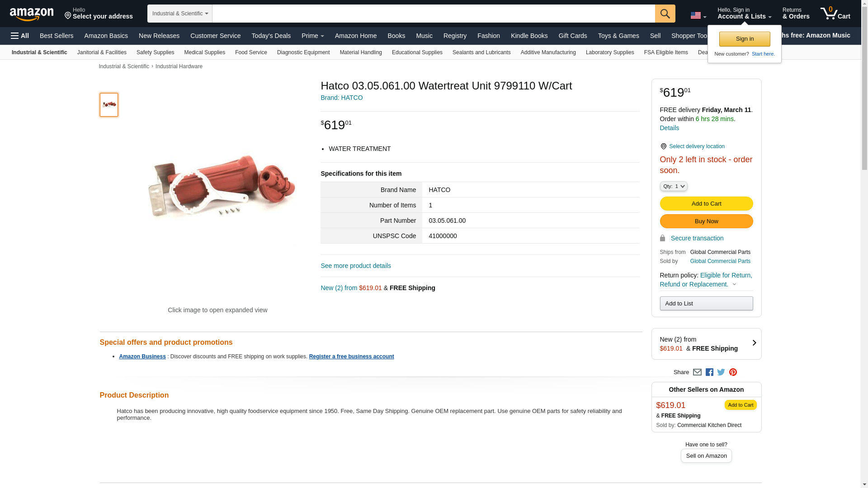Viewport: 868px width, 488px height.
Task: Click inside the Amazon search text field
Action: coord(434,14)
